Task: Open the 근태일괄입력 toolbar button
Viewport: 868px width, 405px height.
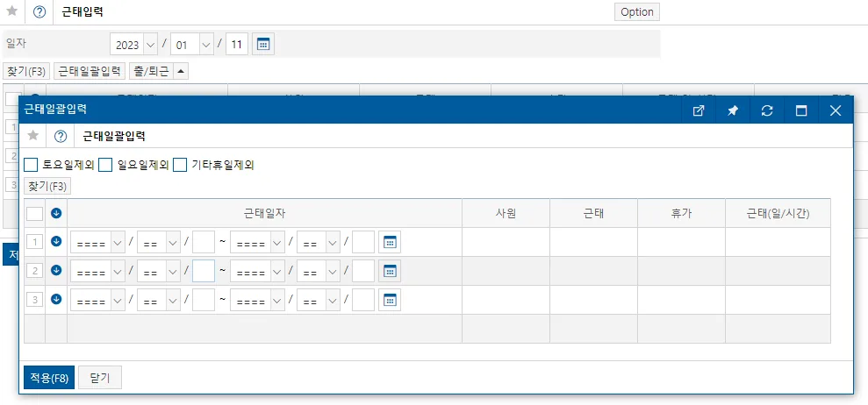Action: (x=90, y=71)
